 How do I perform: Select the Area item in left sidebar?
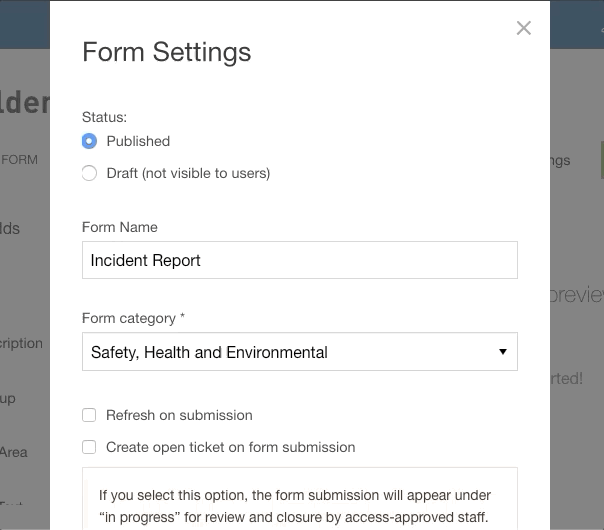[x=14, y=452]
